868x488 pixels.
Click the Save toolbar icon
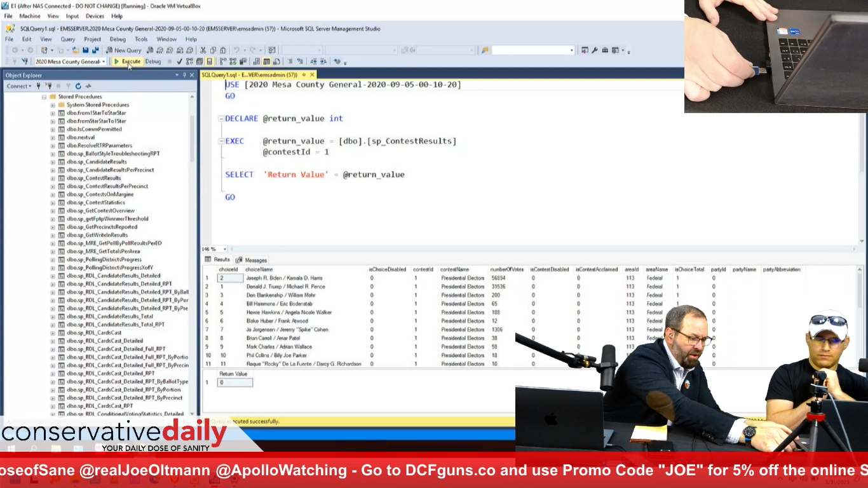85,50
